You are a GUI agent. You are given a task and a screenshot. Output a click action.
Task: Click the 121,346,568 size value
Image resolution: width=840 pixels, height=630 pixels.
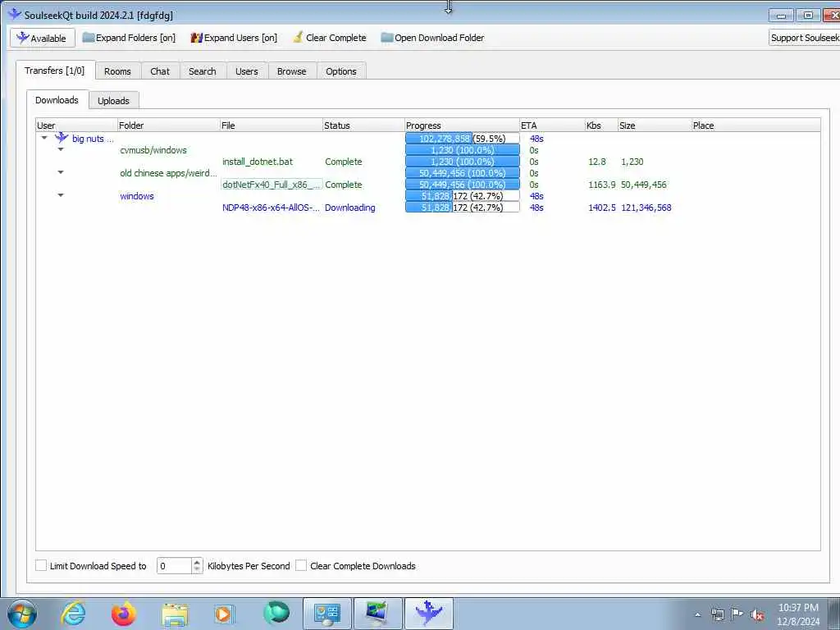(646, 208)
